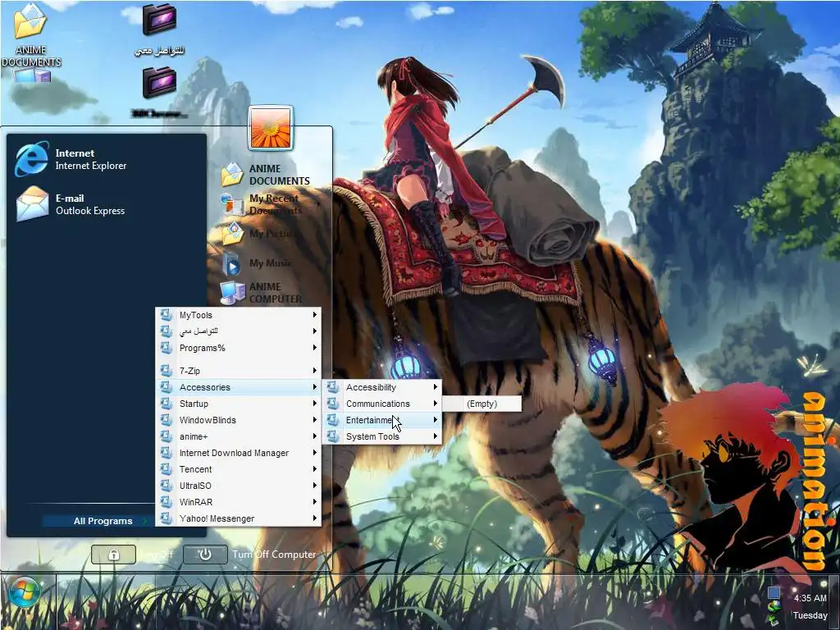Open the desktop folder with Arabic label

point(159,30)
